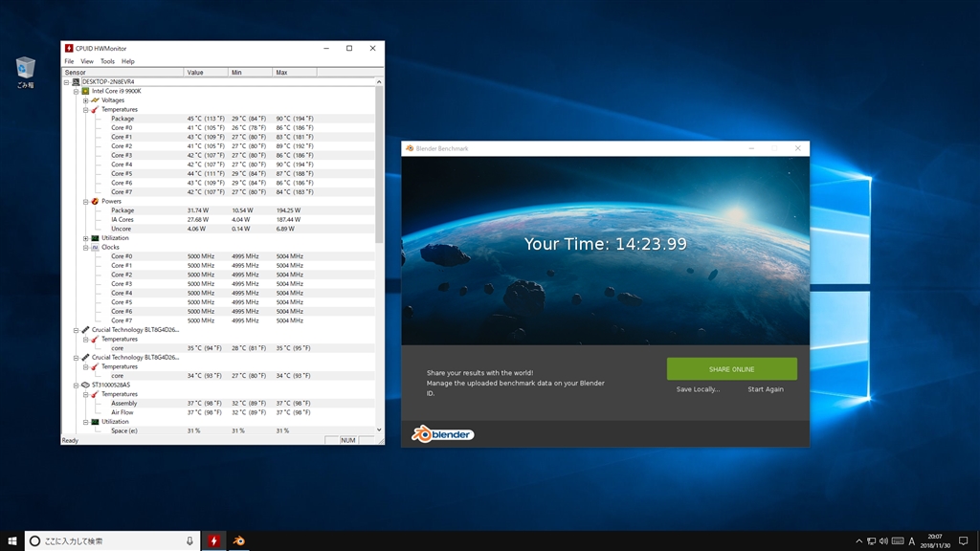
Task: Collapse the ST31000528AS drive node
Action: click(x=77, y=385)
